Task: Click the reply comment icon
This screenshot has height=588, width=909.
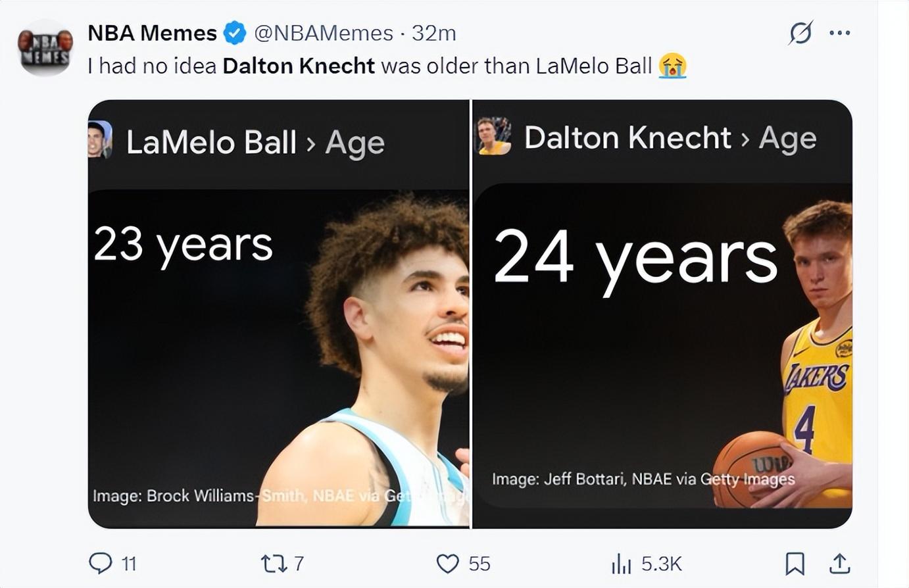Action: (x=101, y=564)
